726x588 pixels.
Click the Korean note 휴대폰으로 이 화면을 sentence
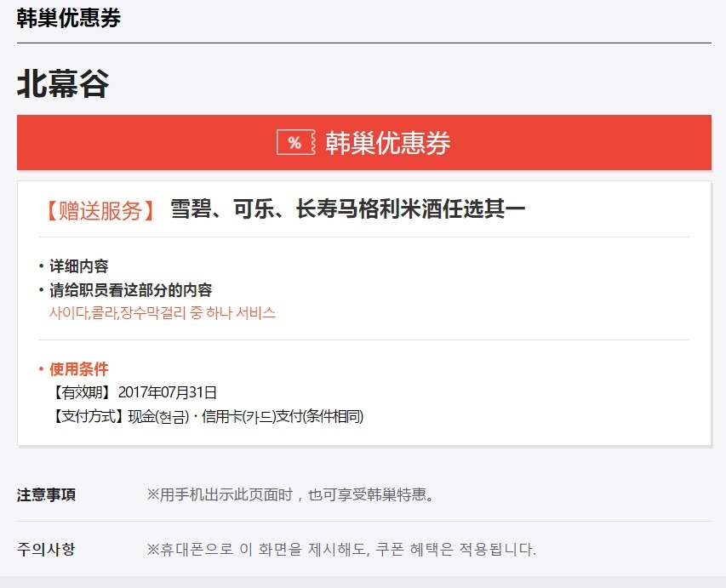[341, 550]
